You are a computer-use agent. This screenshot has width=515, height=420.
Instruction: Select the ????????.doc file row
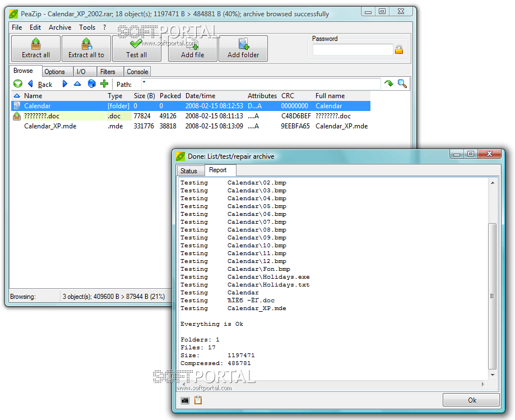pyautogui.click(x=191, y=116)
